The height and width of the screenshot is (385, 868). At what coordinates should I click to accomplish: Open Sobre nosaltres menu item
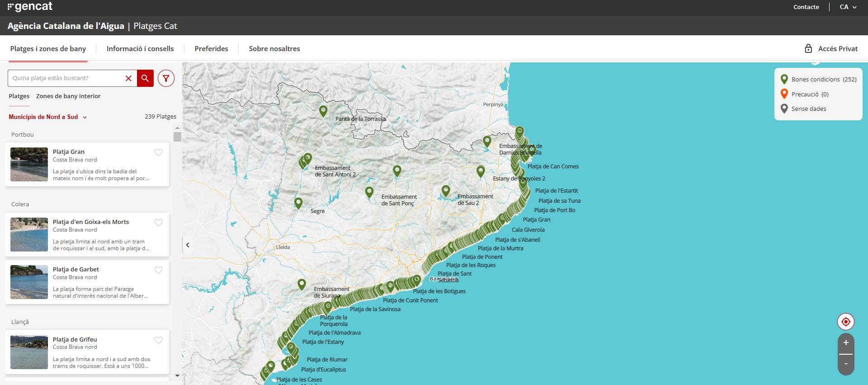(x=274, y=48)
